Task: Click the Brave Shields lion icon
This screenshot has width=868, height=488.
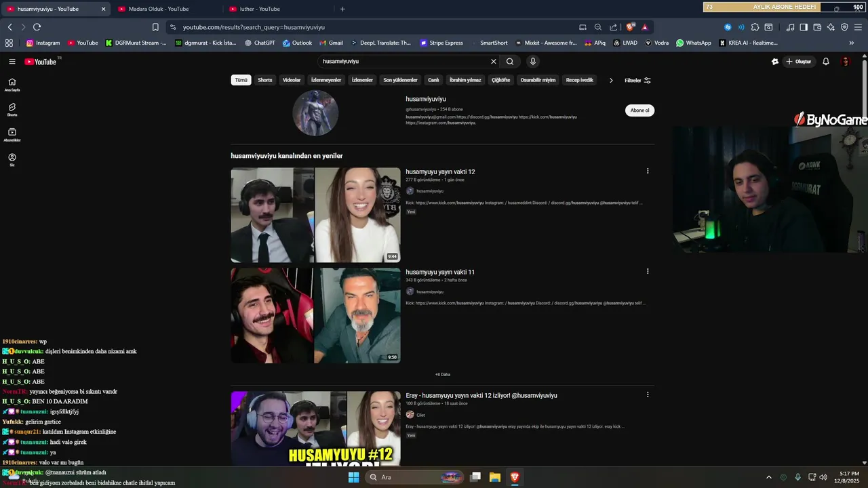Action: click(x=630, y=27)
